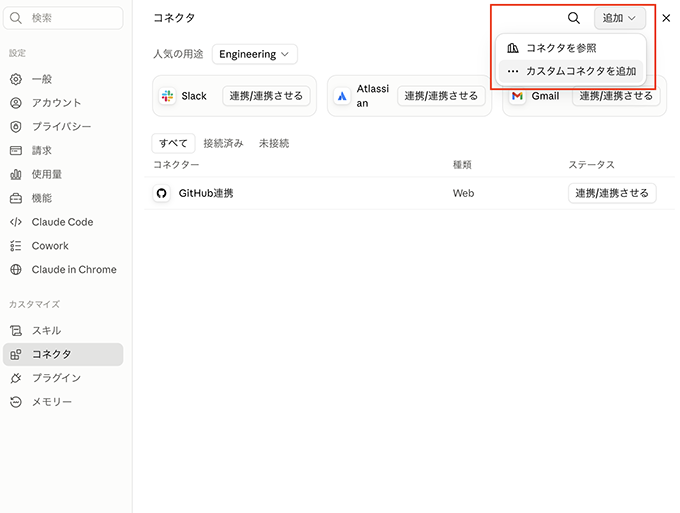This screenshot has width=680, height=513.
Task: Click the プラグイン plug icon
Action: coord(16,378)
